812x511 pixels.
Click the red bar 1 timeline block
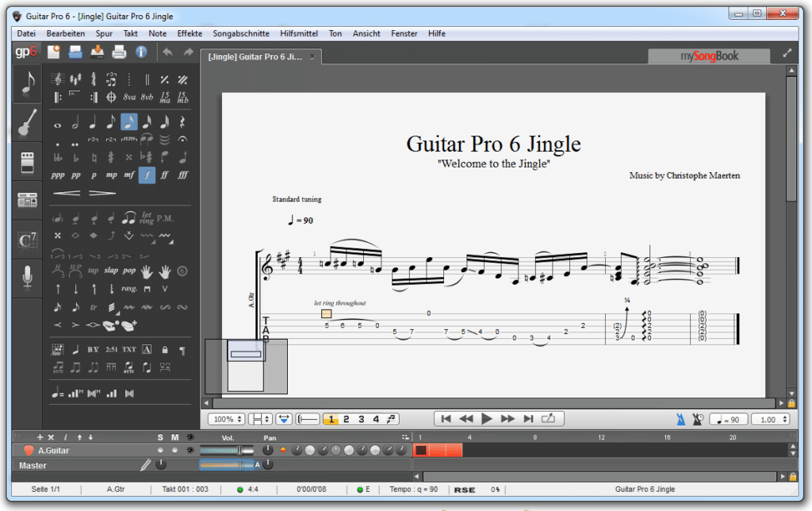pyautogui.click(x=421, y=451)
